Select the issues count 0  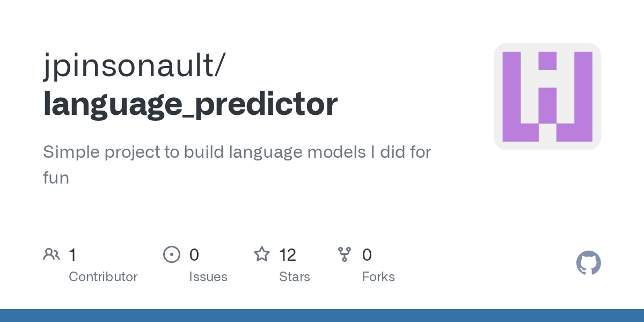(x=194, y=254)
